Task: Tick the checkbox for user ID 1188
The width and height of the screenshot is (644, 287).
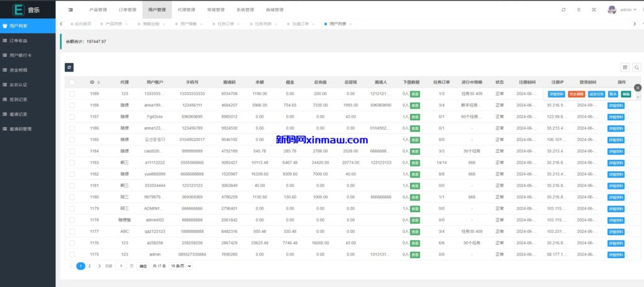Action: pos(72,105)
